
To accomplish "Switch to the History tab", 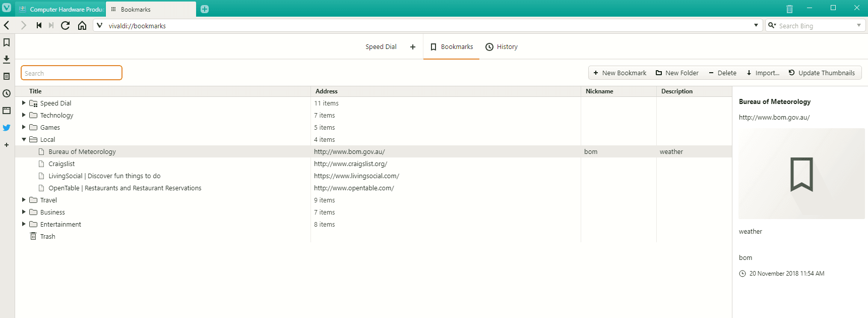I will pyautogui.click(x=502, y=47).
